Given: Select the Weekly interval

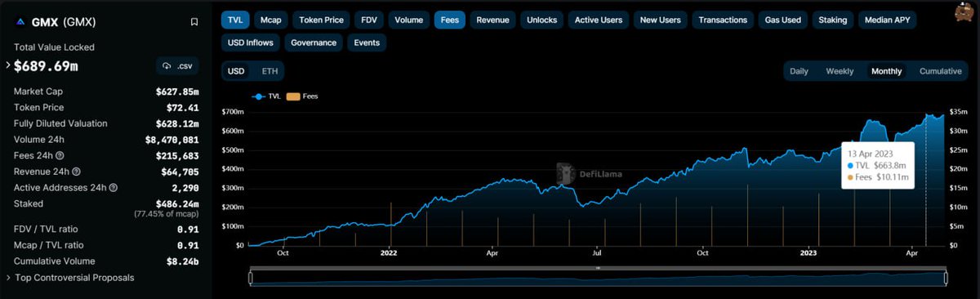Looking at the screenshot, I should [x=840, y=71].
